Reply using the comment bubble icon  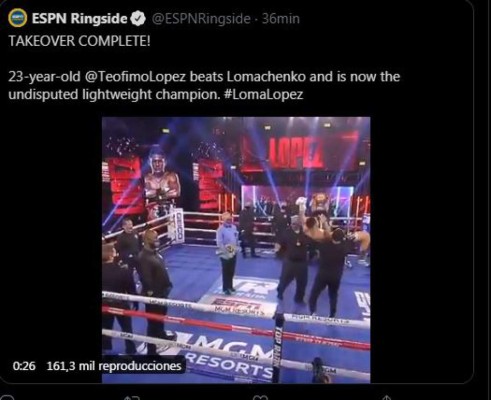(7, 398)
